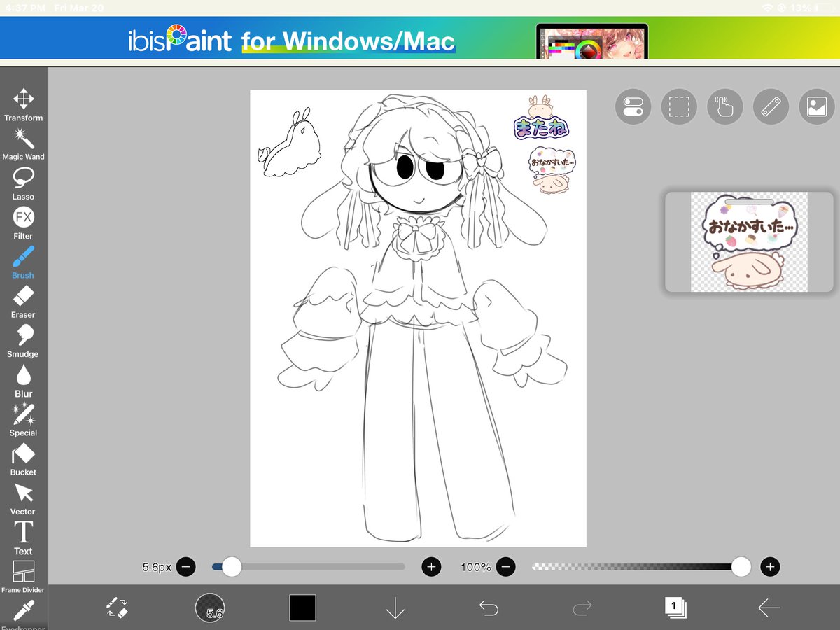This screenshot has height=630, width=840.
Task: Decrease opacity with minus button
Action: [507, 567]
